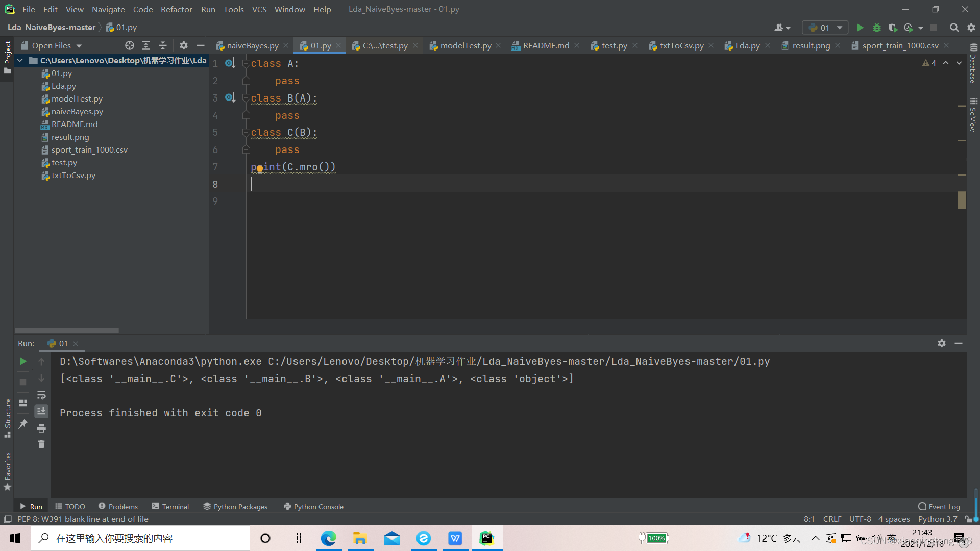Toggle scroll-to-end in the console output
This screenshot has height=551, width=980.
[x=41, y=411]
